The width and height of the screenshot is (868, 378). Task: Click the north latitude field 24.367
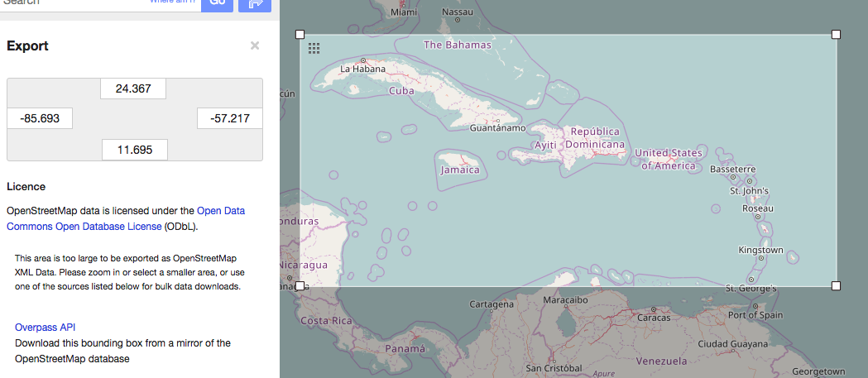click(133, 89)
